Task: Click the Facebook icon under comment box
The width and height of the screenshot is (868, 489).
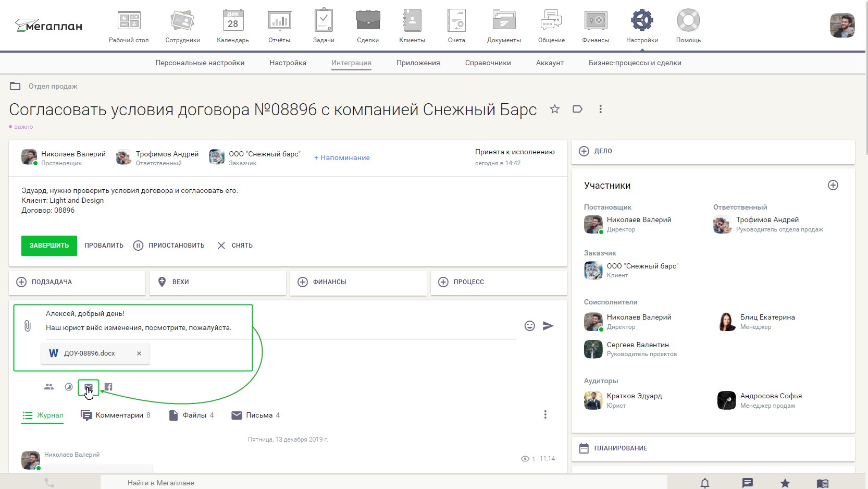Action: tap(108, 387)
